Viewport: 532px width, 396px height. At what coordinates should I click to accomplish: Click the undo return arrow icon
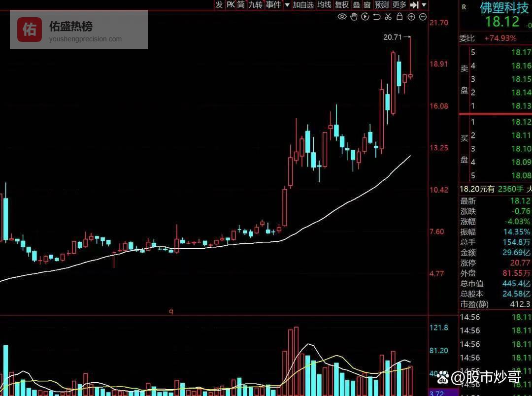[376, 17]
